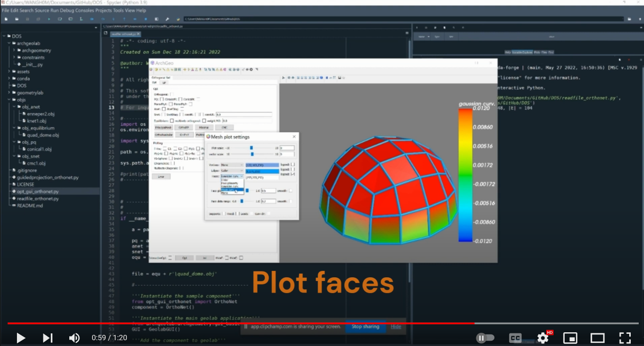Open the Source menu
This screenshot has width=644, height=346.
[x=42, y=11]
